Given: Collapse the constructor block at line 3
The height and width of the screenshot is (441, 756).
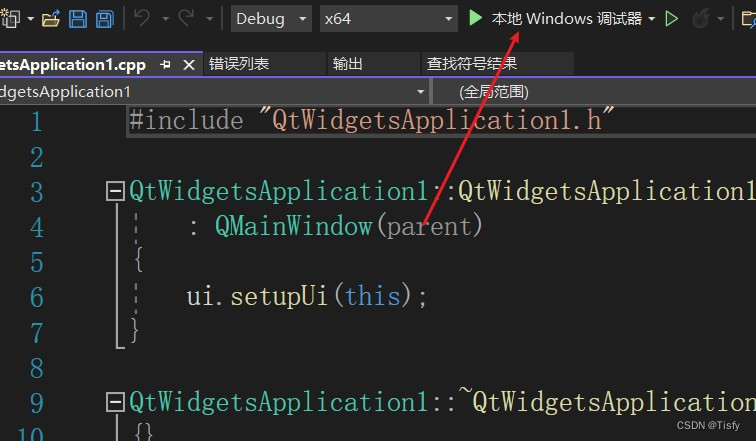Looking at the screenshot, I should coord(115,191).
